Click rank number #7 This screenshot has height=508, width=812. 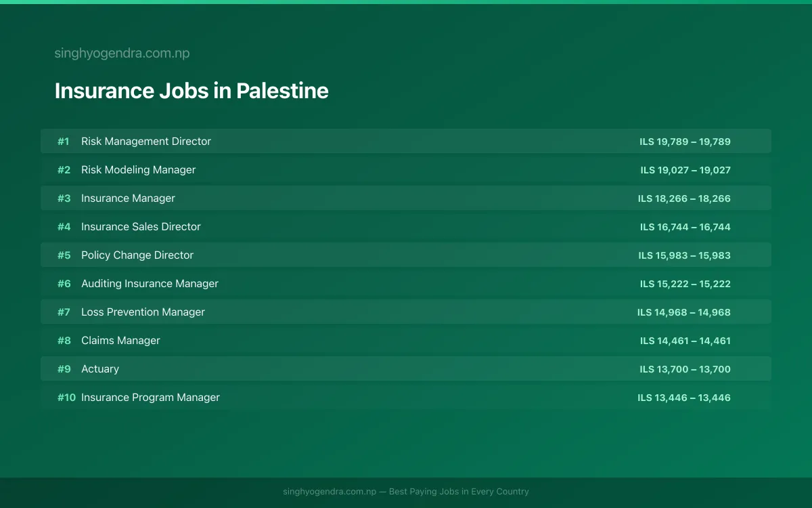point(64,312)
